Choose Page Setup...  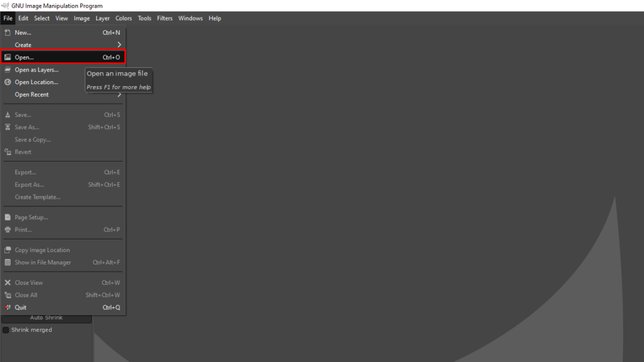click(x=63, y=217)
